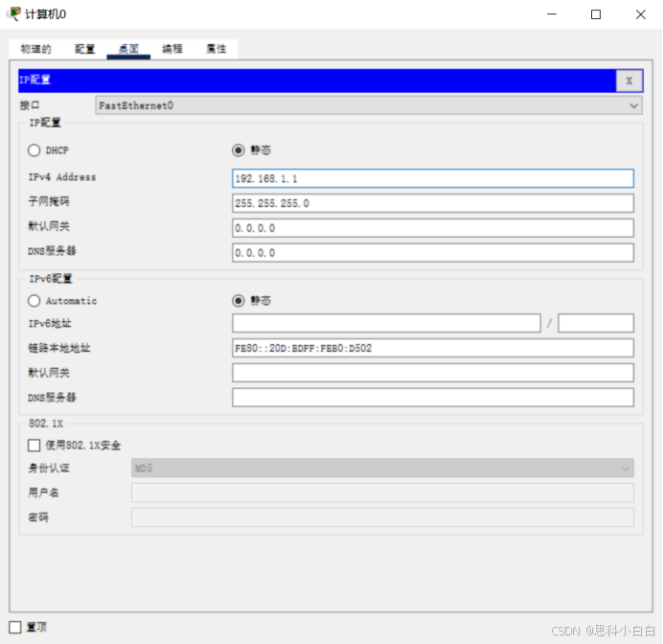
Task: Click the IPv6 默认网关 field
Action: coord(432,373)
